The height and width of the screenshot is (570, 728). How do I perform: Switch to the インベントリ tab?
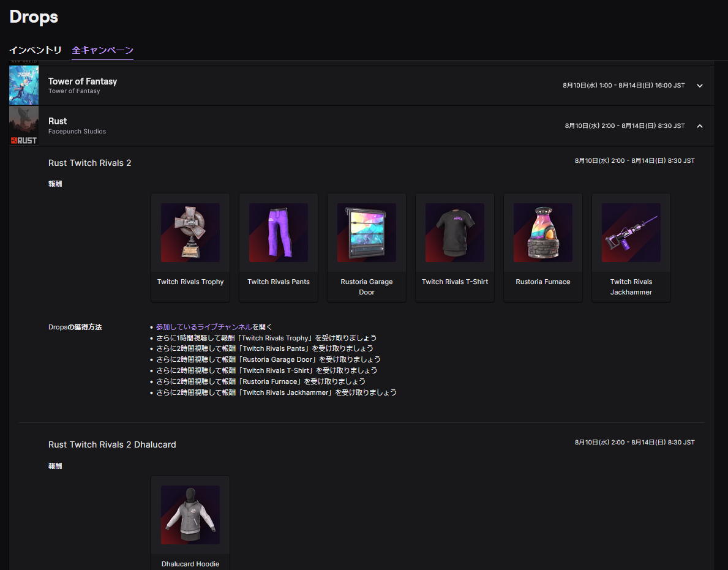click(x=36, y=50)
